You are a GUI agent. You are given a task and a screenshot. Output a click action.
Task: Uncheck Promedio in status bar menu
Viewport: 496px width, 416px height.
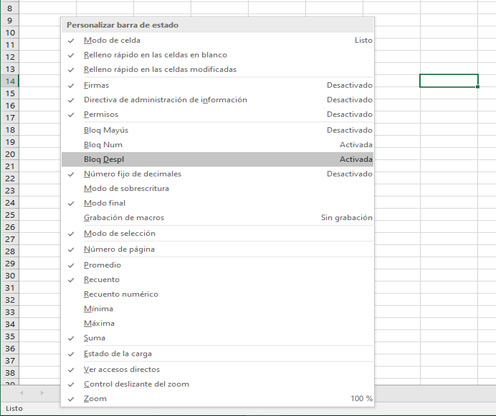point(218,265)
